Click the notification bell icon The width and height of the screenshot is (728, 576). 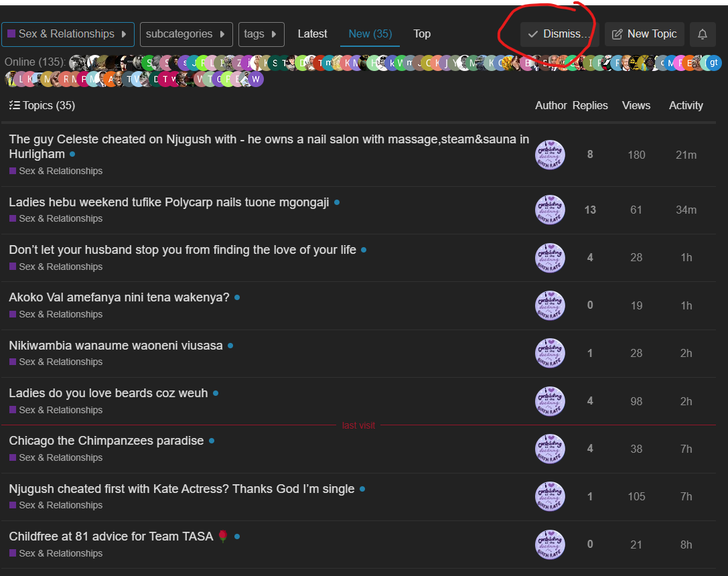(x=703, y=34)
